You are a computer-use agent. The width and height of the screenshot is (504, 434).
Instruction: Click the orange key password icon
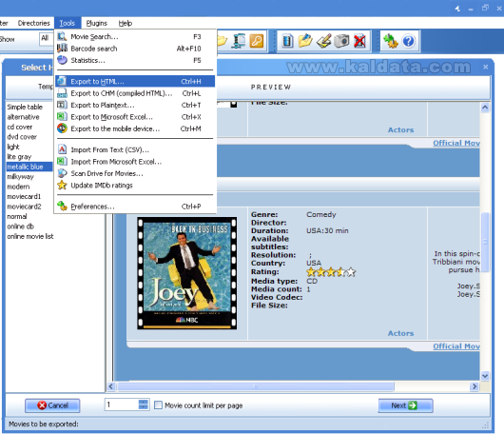tap(257, 41)
